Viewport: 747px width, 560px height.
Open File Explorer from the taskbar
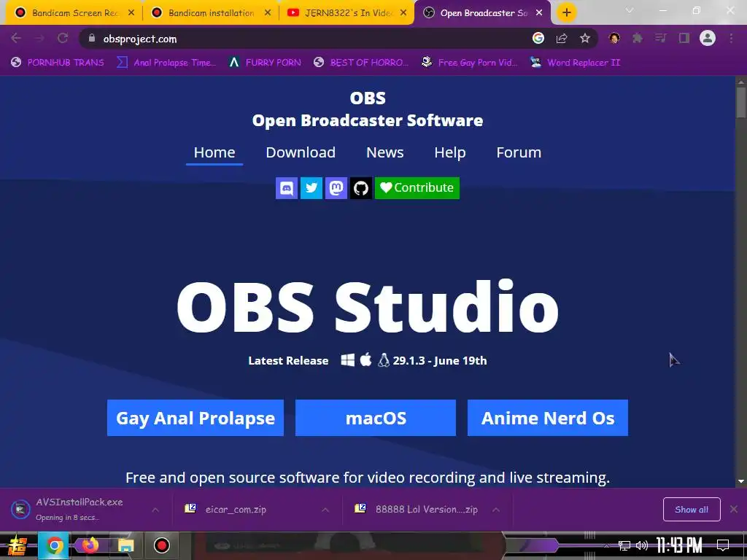point(125,545)
